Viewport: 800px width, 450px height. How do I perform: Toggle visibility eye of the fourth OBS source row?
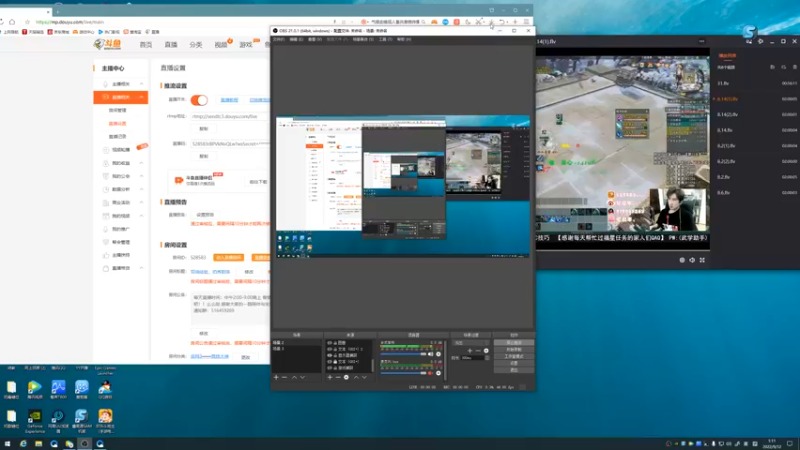(329, 362)
